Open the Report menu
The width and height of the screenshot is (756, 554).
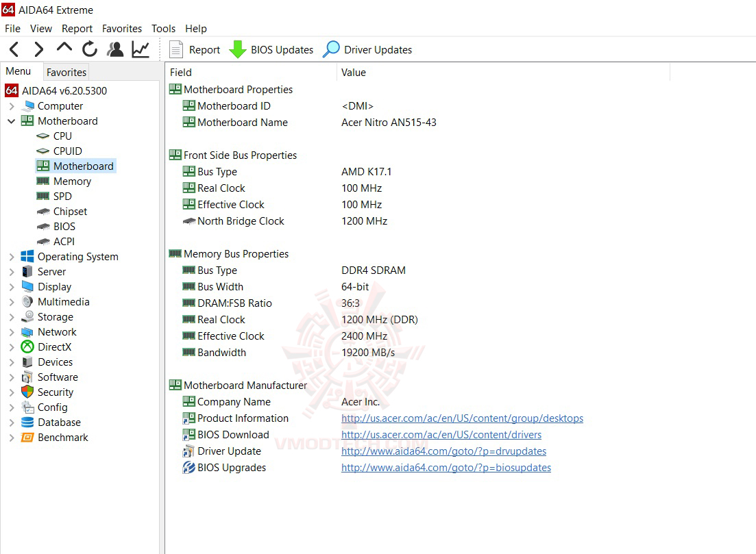77,29
